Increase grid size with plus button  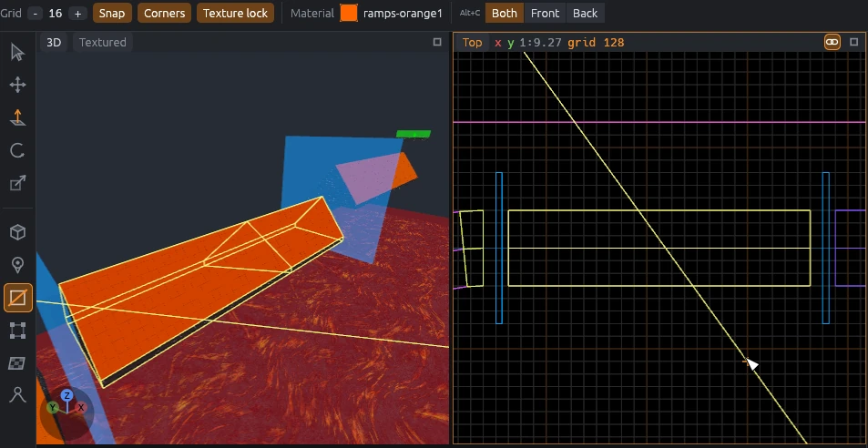click(77, 14)
